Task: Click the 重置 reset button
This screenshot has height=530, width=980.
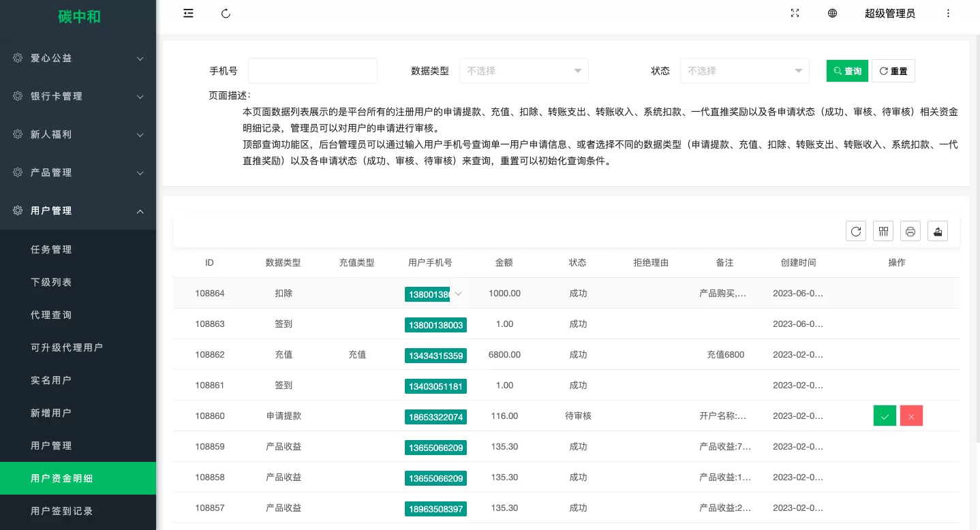Action: (x=893, y=70)
